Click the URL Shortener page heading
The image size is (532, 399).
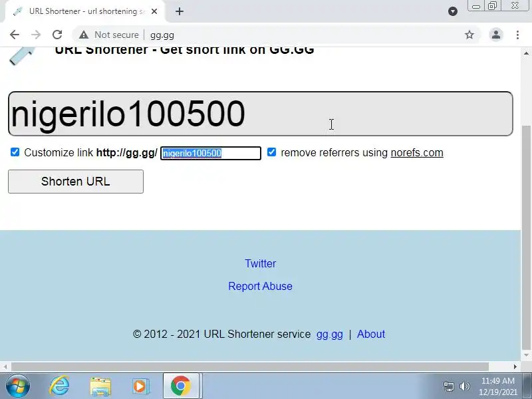[185, 51]
